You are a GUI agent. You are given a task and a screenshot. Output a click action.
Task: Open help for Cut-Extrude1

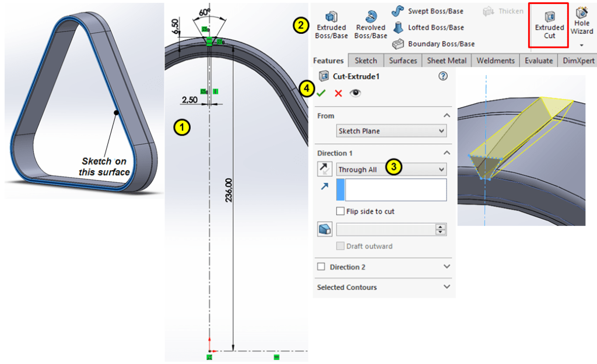(443, 76)
